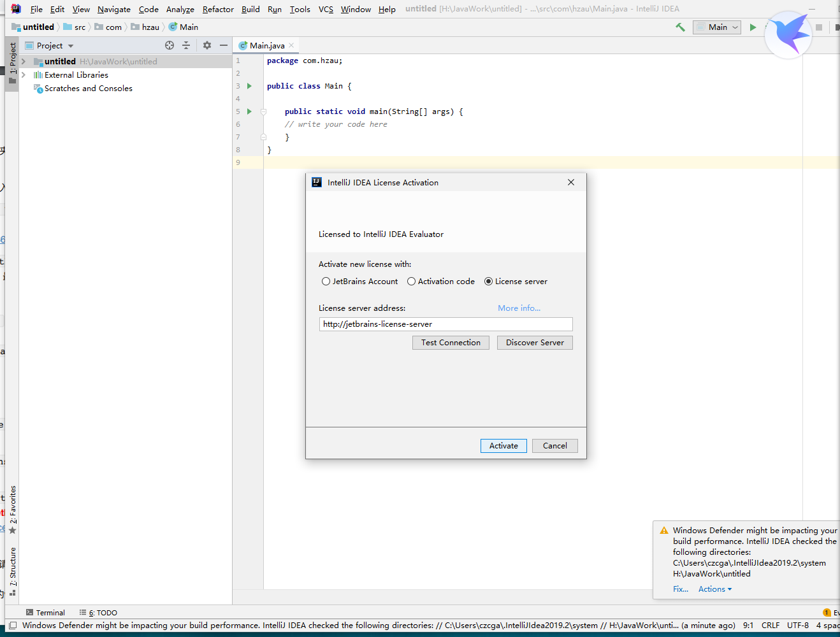Open the VCS menu

[326, 9]
